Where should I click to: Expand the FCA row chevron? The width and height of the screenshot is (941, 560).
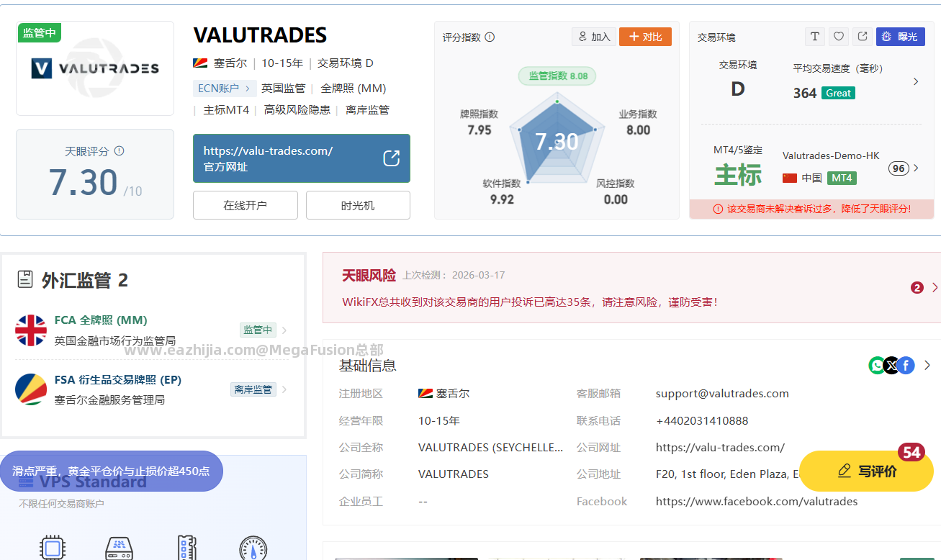pyautogui.click(x=284, y=330)
